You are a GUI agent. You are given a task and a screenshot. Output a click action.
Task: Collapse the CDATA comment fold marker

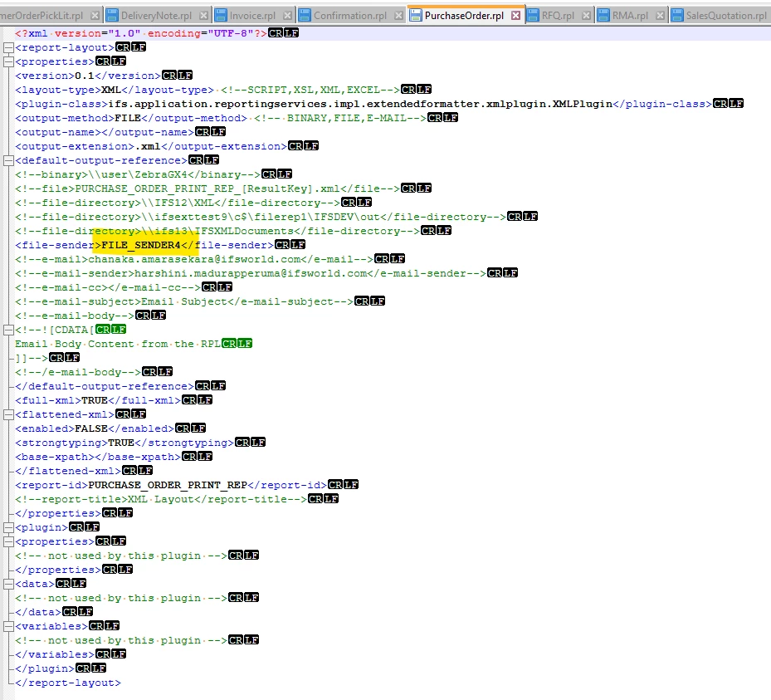[7, 330]
